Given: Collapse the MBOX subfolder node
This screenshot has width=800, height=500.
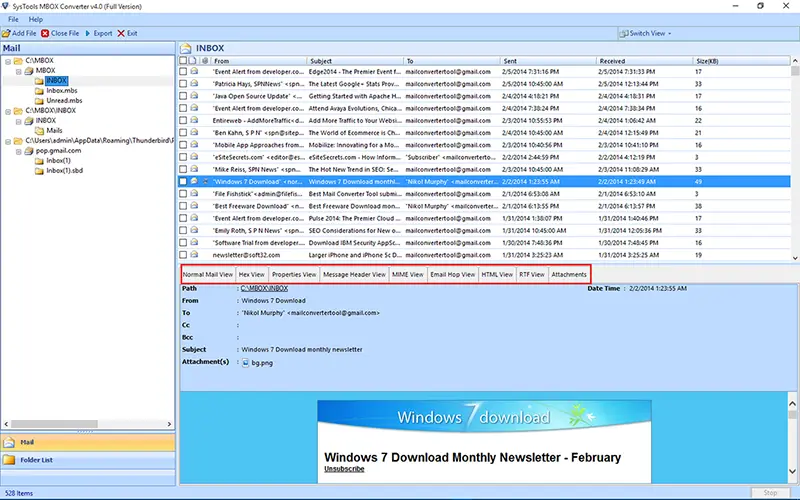Looking at the screenshot, I should click(18, 71).
